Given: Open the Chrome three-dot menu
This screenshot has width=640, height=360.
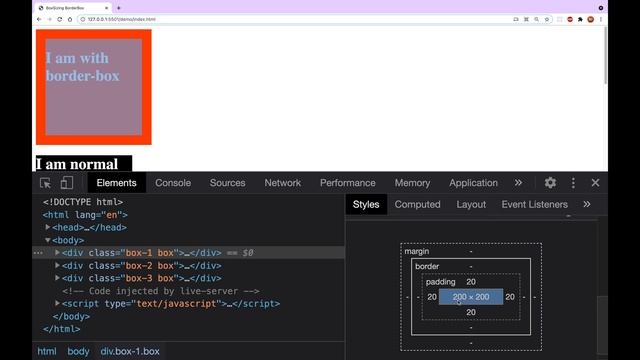Looking at the screenshot, I should [x=601, y=19].
